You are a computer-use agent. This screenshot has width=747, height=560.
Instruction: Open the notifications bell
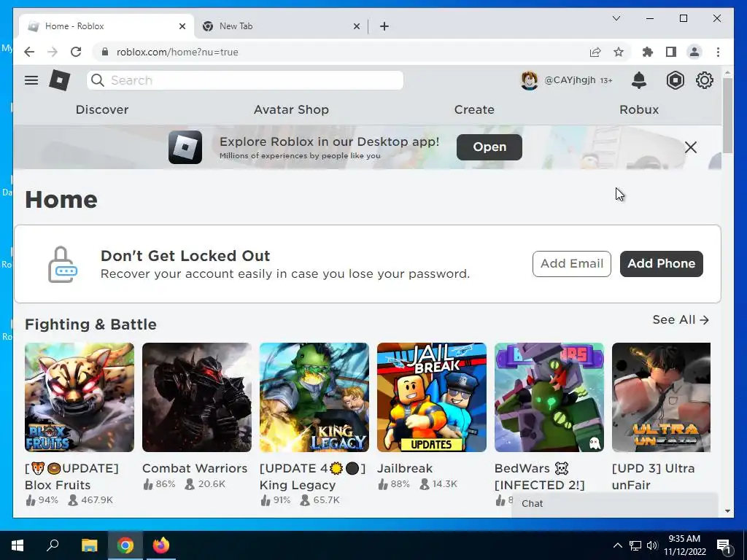point(639,80)
